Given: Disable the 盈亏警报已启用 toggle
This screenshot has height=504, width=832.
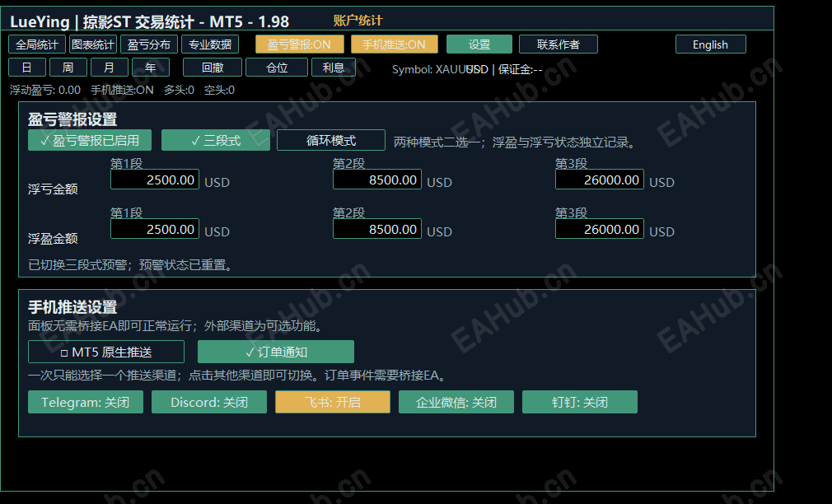Looking at the screenshot, I should click(90, 140).
